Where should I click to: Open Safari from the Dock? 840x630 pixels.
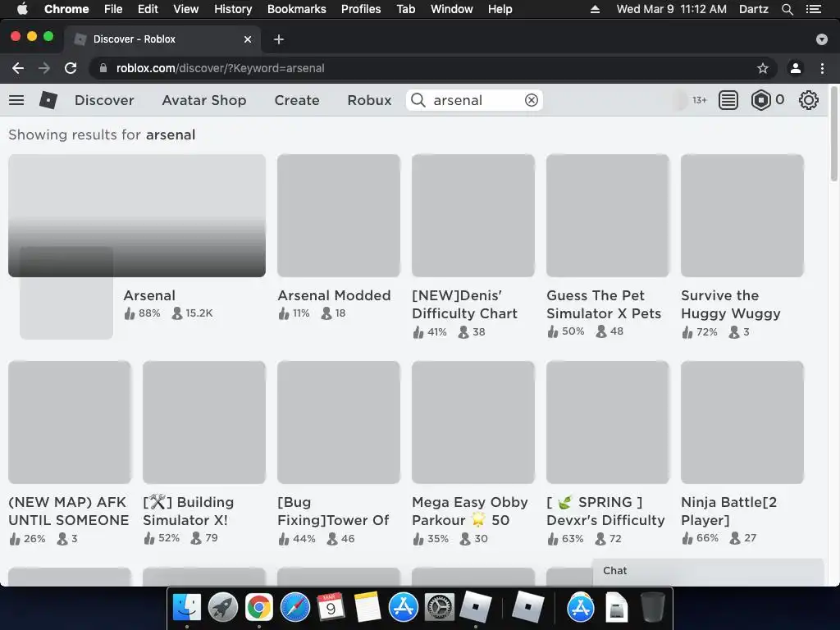click(x=294, y=608)
